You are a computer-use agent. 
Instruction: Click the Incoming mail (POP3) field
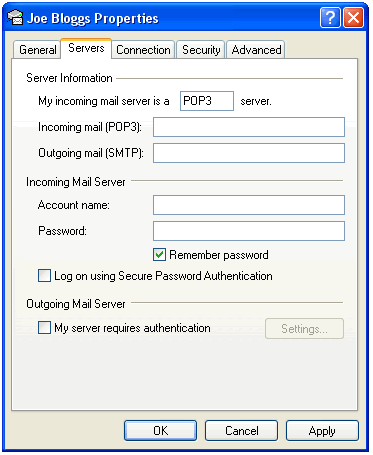pos(249,127)
